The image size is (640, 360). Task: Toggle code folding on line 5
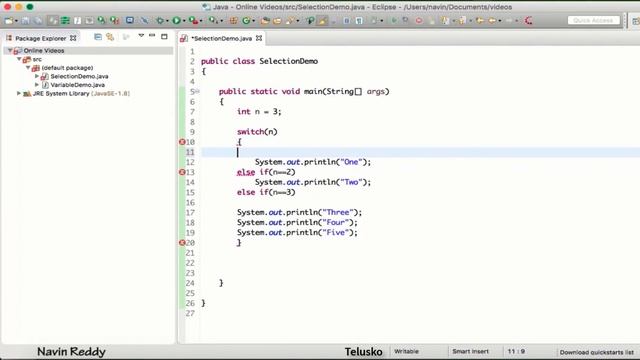198,91
